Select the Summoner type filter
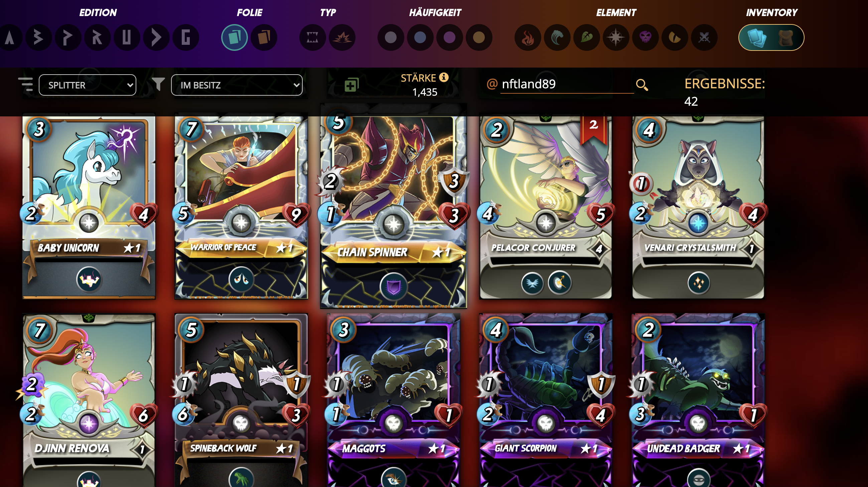Image resolution: width=868 pixels, height=487 pixels. (342, 37)
